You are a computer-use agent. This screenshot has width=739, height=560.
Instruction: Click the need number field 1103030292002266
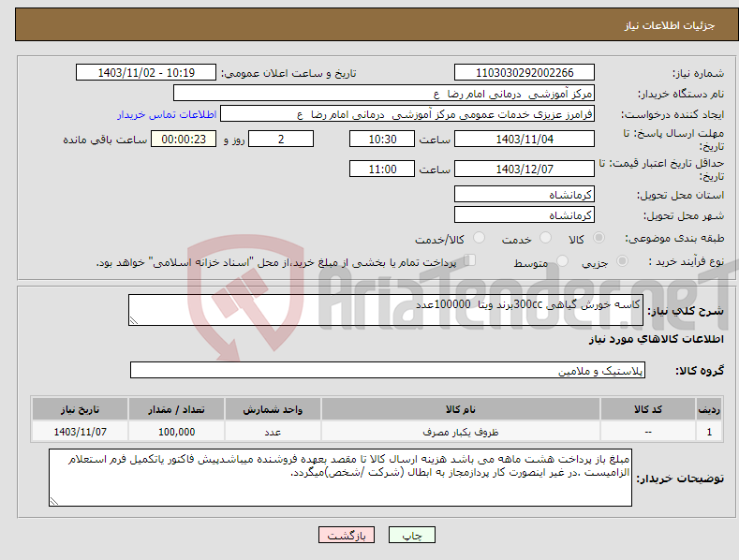(x=525, y=73)
